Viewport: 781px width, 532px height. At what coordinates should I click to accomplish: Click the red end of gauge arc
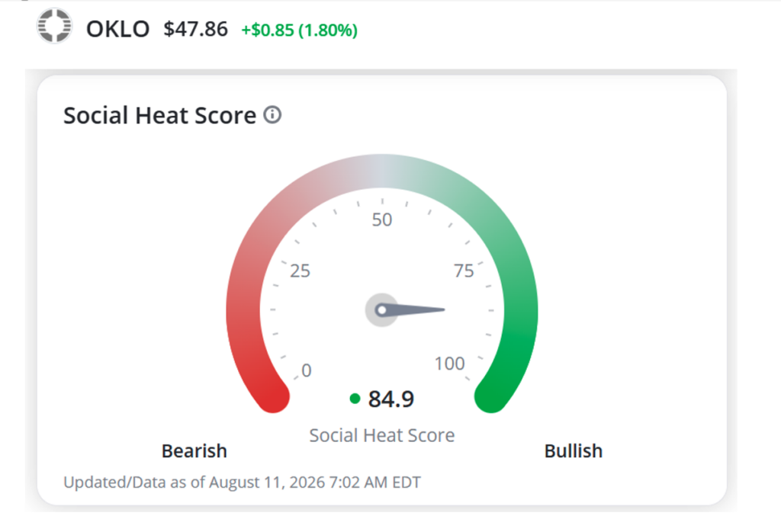(x=273, y=396)
